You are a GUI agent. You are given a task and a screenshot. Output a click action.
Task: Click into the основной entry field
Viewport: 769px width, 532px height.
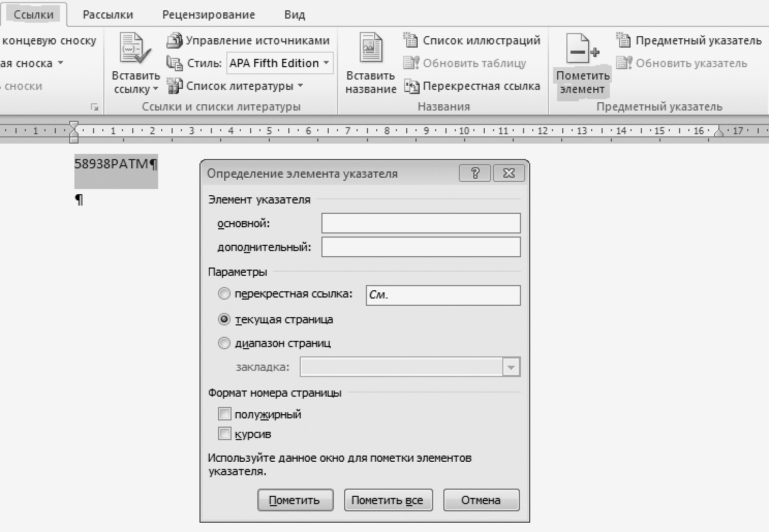[421, 224]
